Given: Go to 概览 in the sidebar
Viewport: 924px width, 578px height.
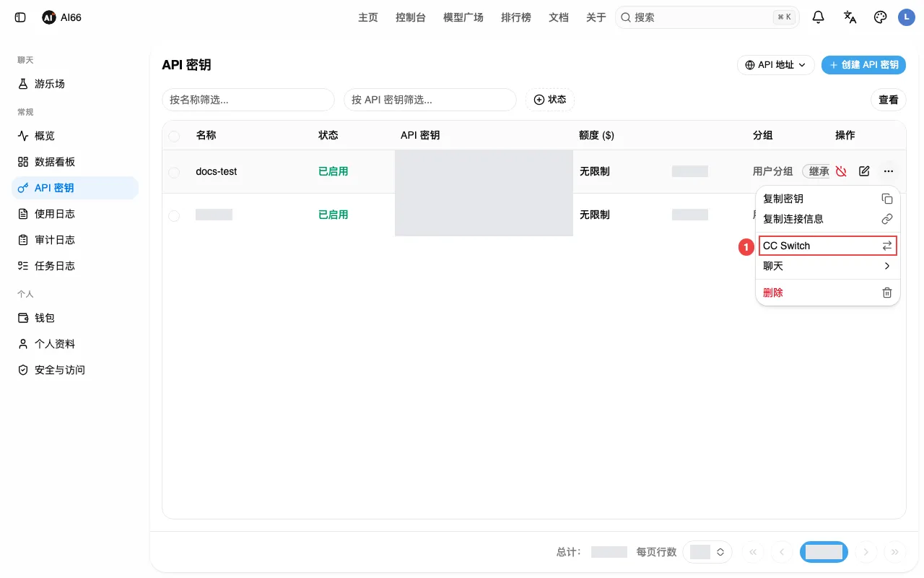Looking at the screenshot, I should [x=75, y=136].
